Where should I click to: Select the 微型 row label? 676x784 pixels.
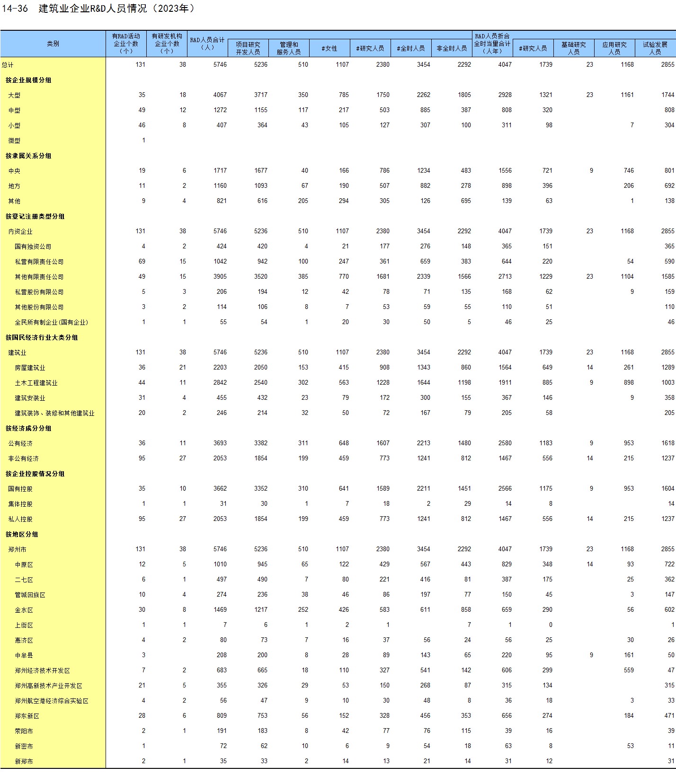click(14, 141)
